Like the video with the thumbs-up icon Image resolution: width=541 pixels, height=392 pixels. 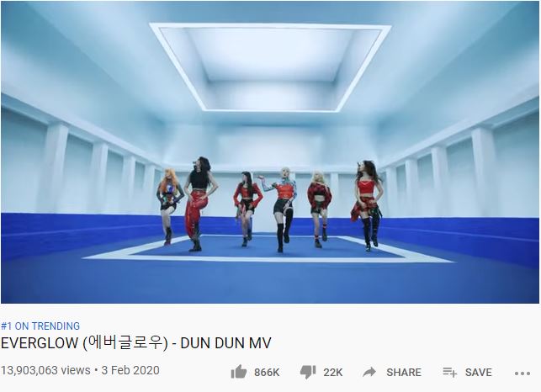[239, 372]
